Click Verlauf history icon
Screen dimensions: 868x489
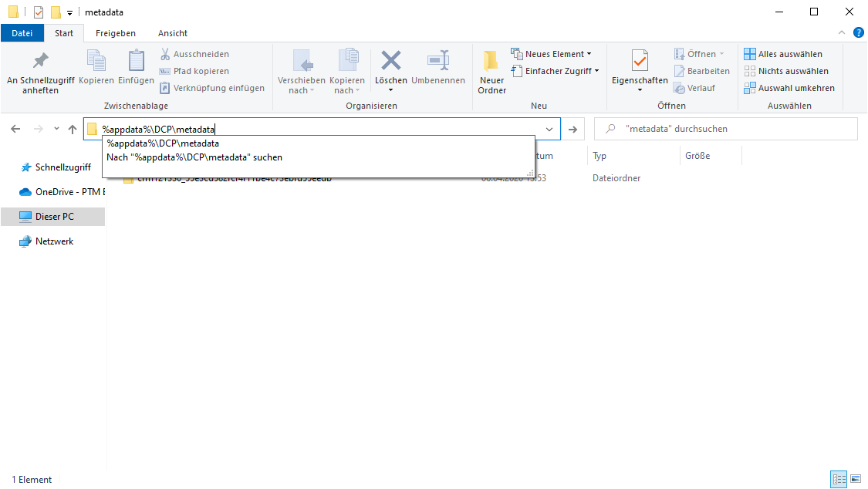pyautogui.click(x=679, y=89)
